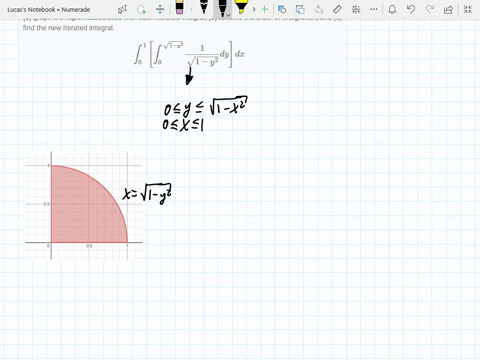Show previous pens with left chevron
The height and width of the screenshot is (360, 480).
[x=191, y=9]
